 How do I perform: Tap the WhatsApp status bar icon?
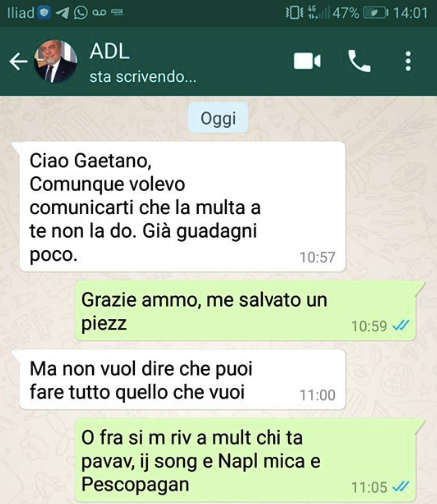click(x=81, y=13)
